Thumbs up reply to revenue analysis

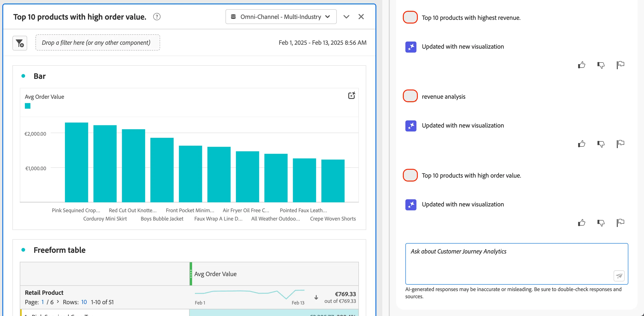click(582, 144)
